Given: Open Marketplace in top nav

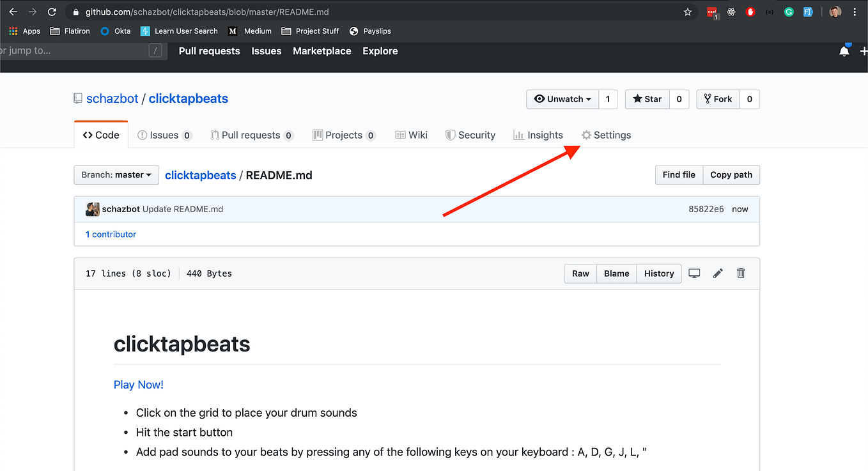Looking at the screenshot, I should click(x=322, y=51).
